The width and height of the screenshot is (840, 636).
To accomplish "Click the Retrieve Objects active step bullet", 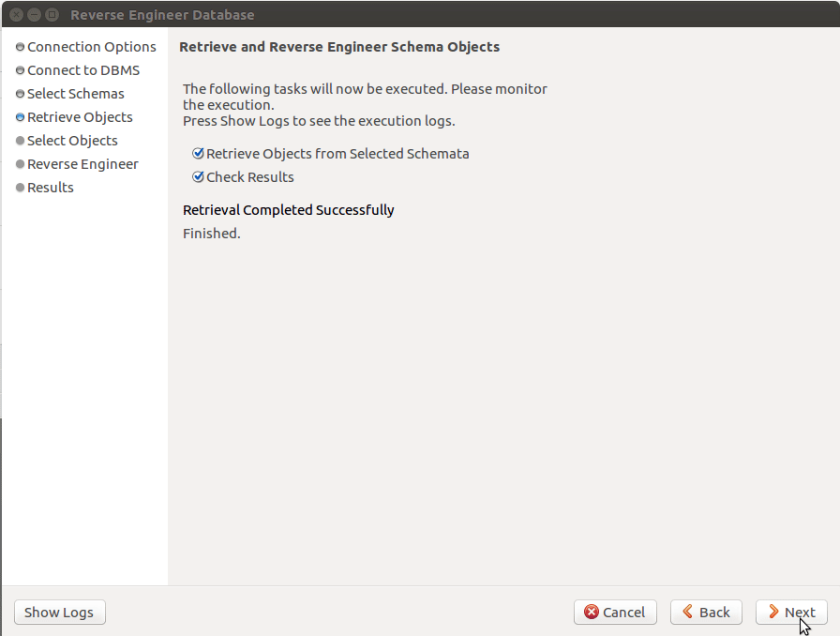I will tap(20, 117).
